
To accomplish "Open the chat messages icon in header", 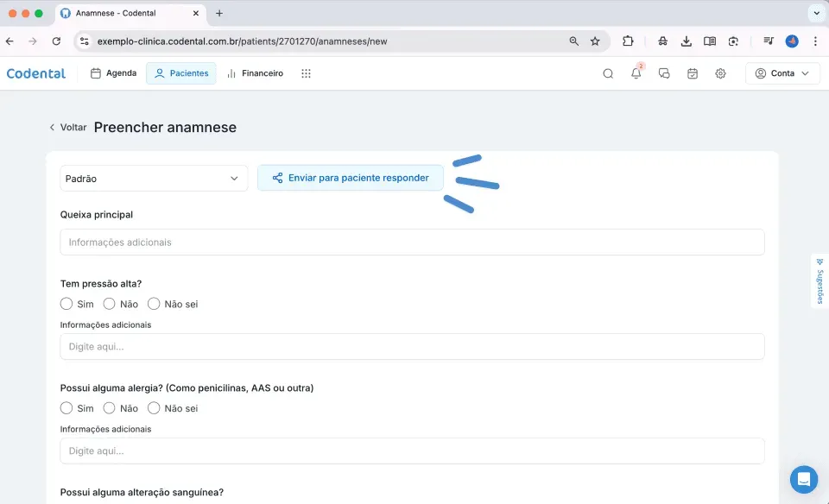I will (x=664, y=73).
